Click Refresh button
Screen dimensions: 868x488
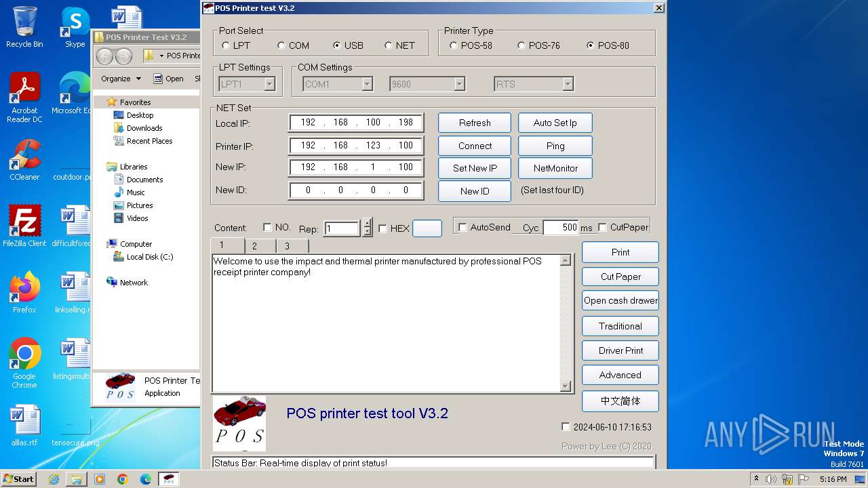[x=475, y=123]
